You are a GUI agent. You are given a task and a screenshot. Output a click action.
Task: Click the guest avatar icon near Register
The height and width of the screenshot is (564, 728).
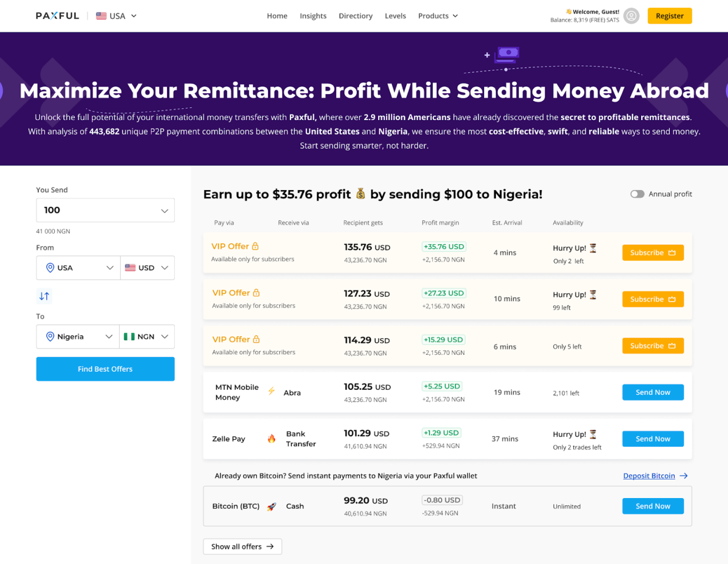pos(631,16)
